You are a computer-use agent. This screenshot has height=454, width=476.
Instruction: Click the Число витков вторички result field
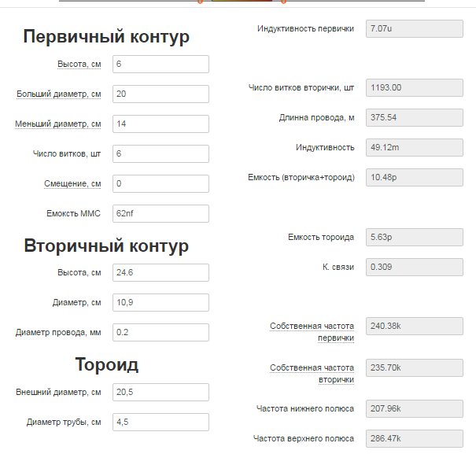414,87
